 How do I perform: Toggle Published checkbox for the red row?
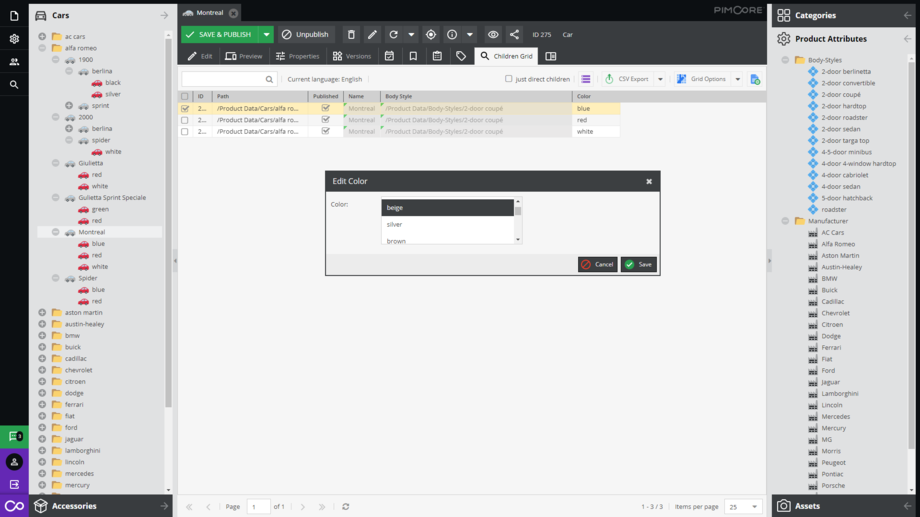coord(325,120)
